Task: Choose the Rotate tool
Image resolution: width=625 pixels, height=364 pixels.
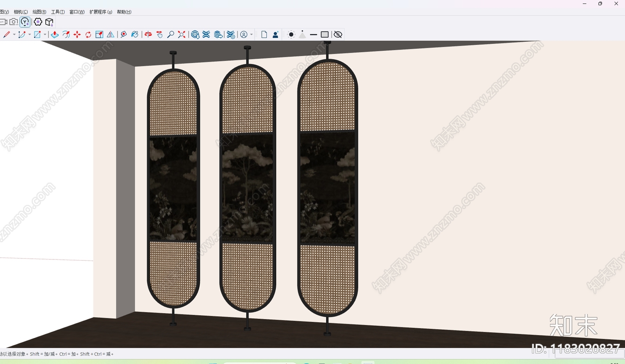Action: (88, 34)
